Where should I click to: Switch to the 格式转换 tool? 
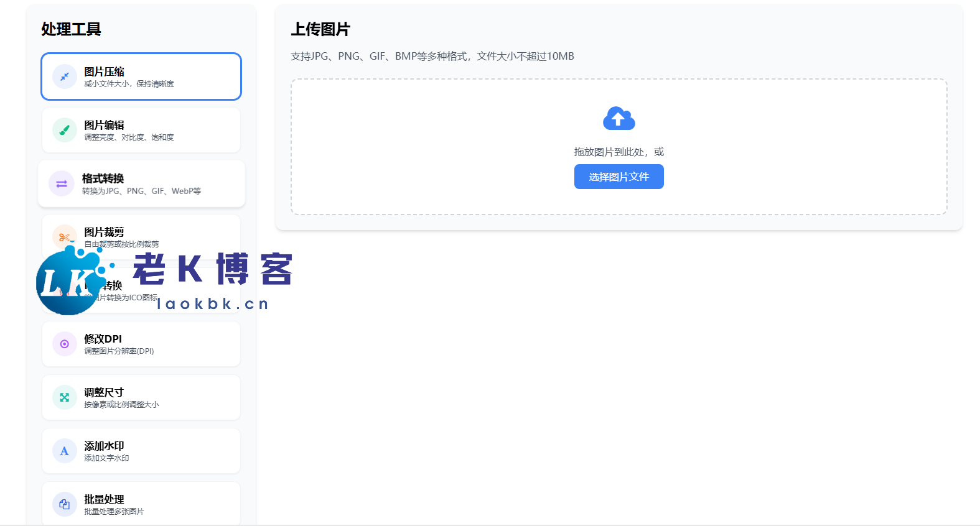[x=103, y=178]
